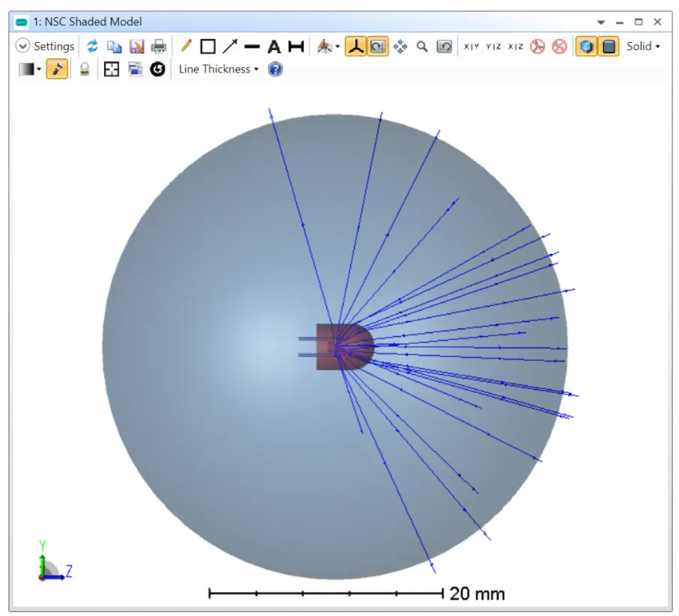Click the Save image icon
The height and width of the screenshot is (616, 679).
pyautogui.click(x=137, y=46)
